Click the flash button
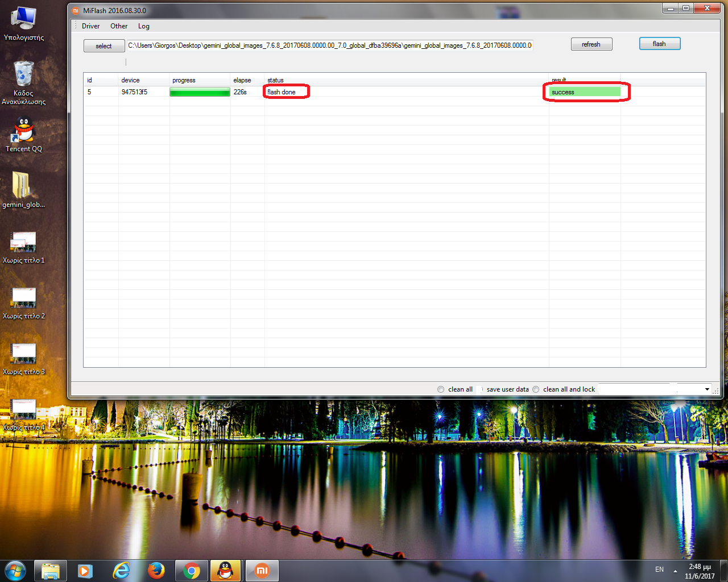Screen dimensions: 728x582 [660, 44]
